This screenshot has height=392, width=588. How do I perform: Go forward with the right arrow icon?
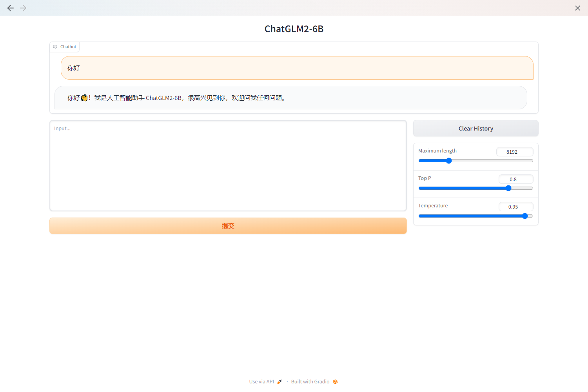click(x=24, y=8)
